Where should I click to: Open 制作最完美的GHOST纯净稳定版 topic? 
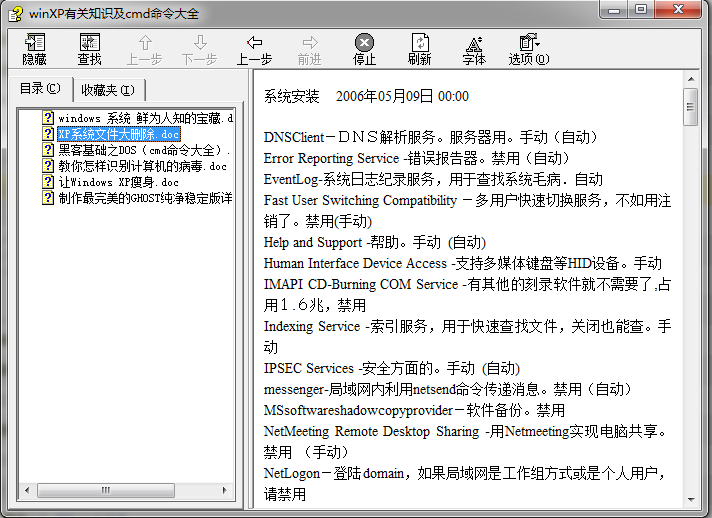click(138, 198)
